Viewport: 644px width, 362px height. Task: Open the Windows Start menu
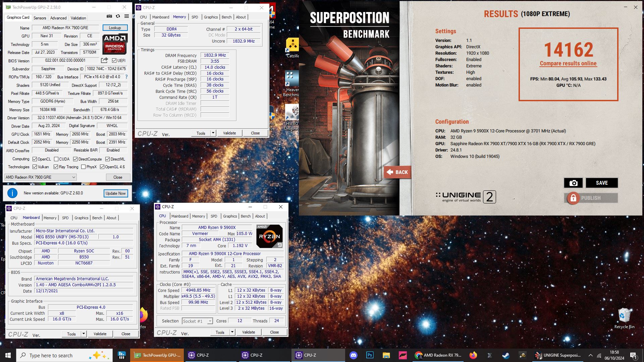coord(8,355)
